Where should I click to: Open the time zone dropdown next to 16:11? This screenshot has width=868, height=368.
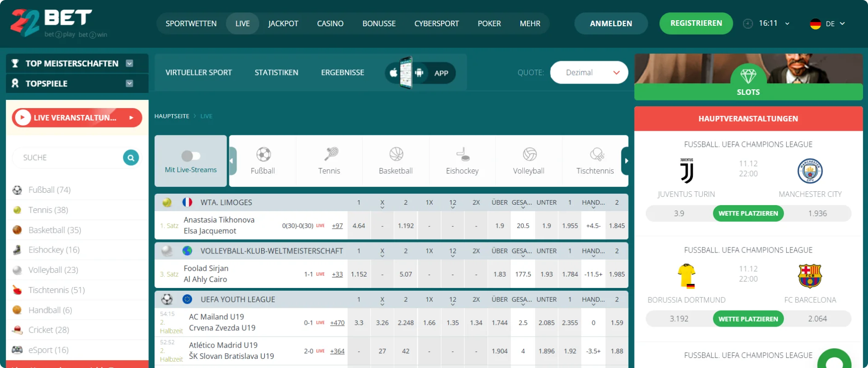pos(787,23)
